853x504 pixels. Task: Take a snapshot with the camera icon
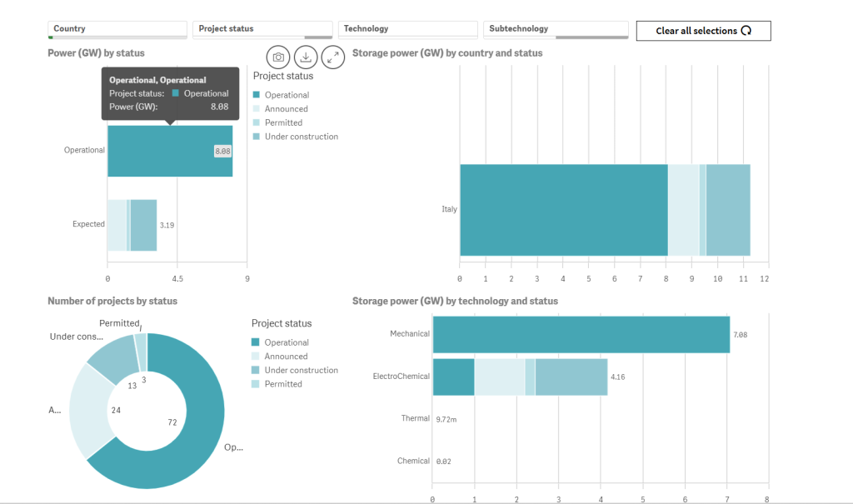click(278, 57)
